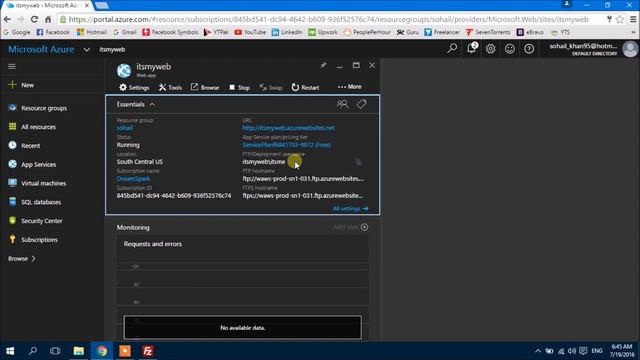Screen dimensions: 640x360
Task: Click the Security Center shield icon
Action: 13,220
